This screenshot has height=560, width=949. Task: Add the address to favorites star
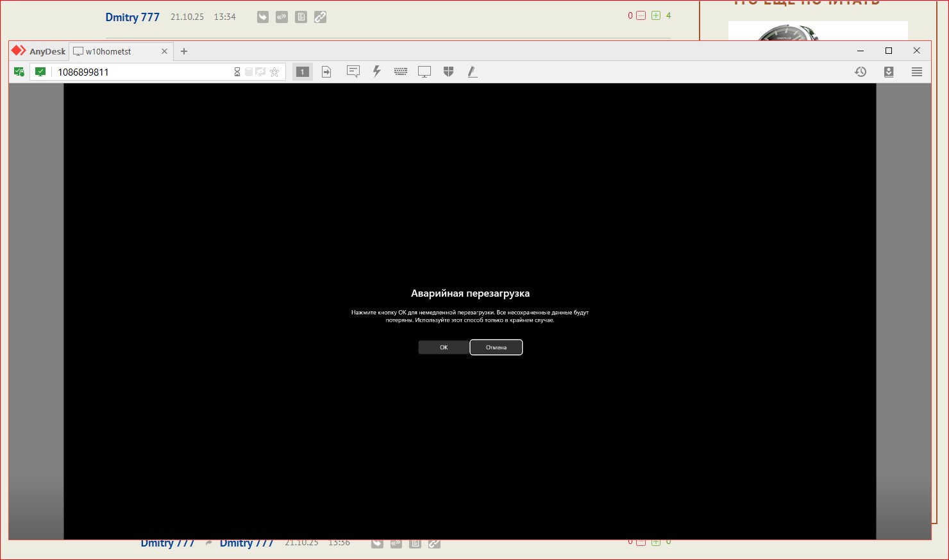(274, 72)
